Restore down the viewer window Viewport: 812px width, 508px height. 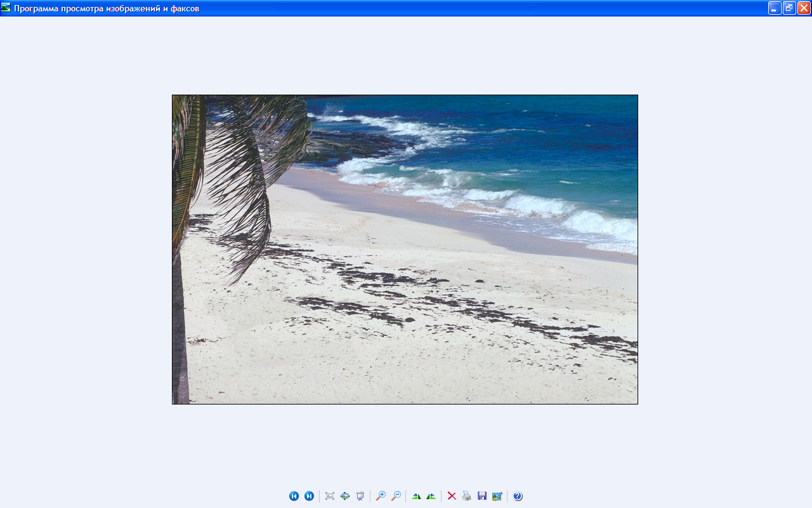pyautogui.click(x=789, y=8)
